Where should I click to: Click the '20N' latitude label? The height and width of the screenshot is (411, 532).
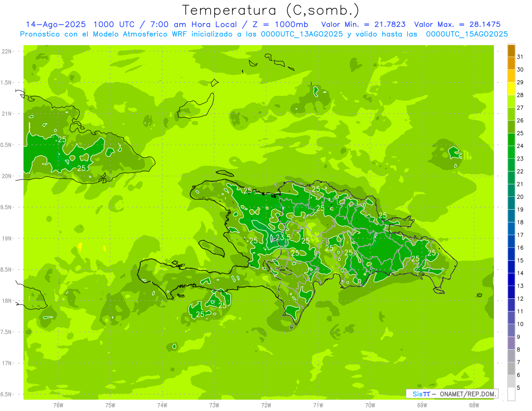click(x=7, y=176)
